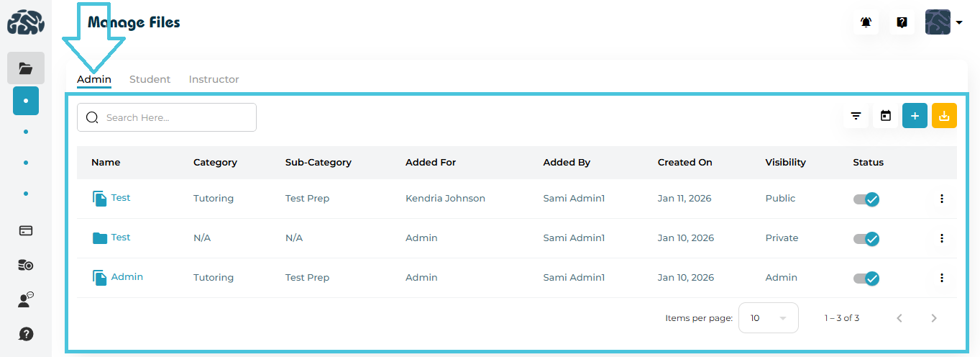The height and width of the screenshot is (357, 980).
Task: Toggle status of the Kendria Johnson file
Action: click(867, 199)
